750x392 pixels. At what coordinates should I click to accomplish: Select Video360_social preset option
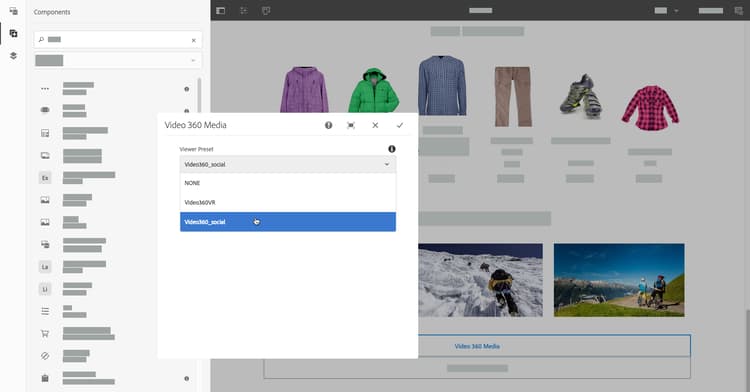click(x=288, y=222)
